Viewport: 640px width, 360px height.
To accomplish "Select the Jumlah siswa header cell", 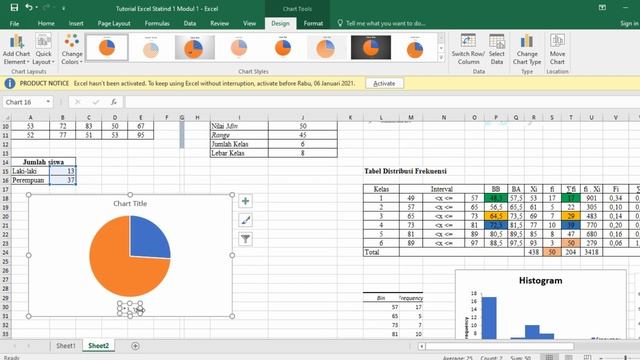I will [x=43, y=162].
